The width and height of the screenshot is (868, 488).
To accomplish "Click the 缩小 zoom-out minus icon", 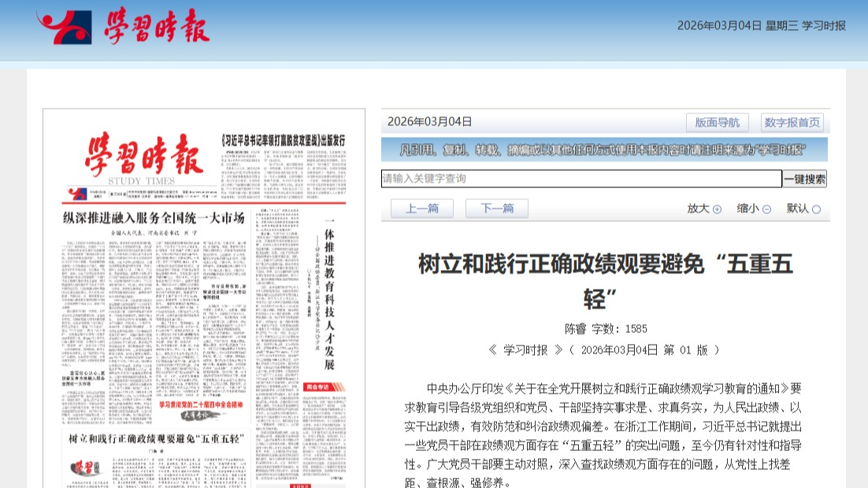I will 766,209.
